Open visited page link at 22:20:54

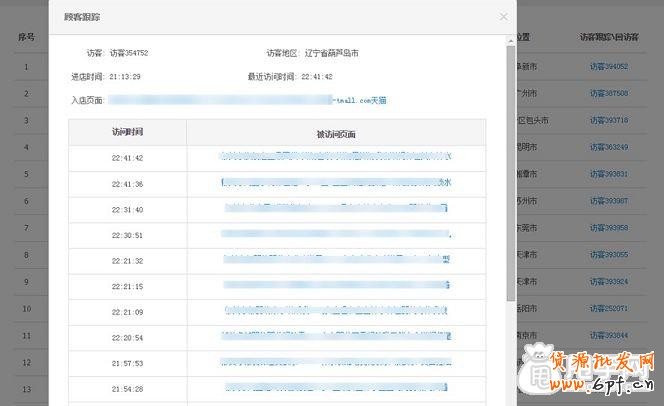point(336,338)
